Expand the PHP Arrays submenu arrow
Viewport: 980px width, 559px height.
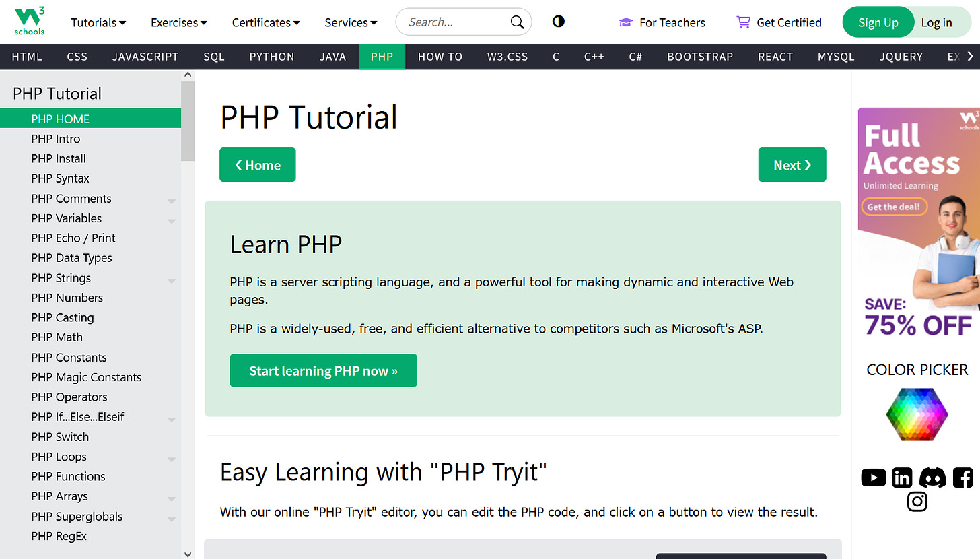click(x=172, y=499)
